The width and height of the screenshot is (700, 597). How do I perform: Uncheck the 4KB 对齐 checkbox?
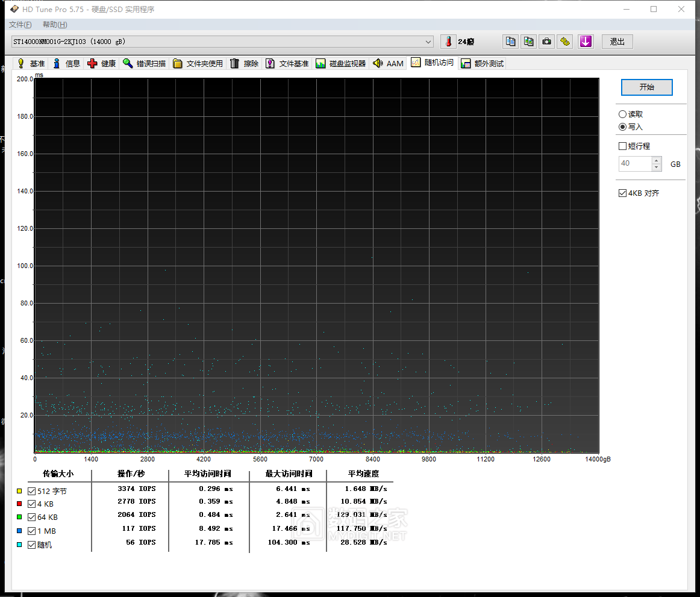click(623, 193)
